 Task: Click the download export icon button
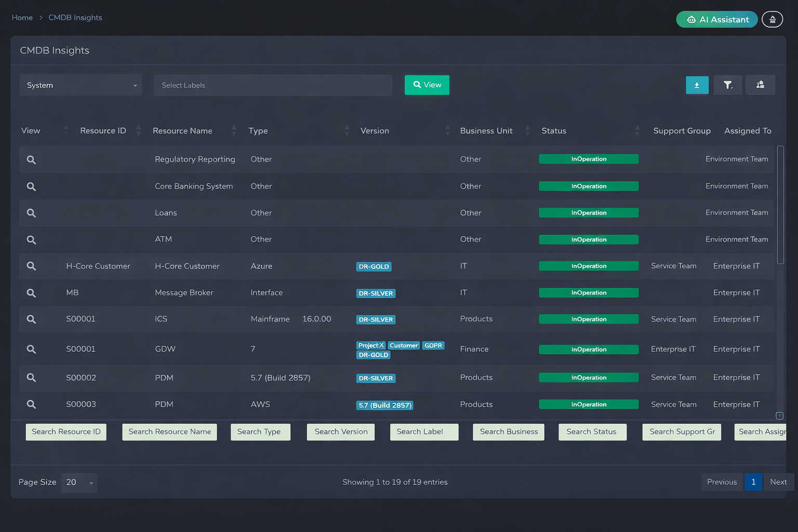(x=697, y=85)
